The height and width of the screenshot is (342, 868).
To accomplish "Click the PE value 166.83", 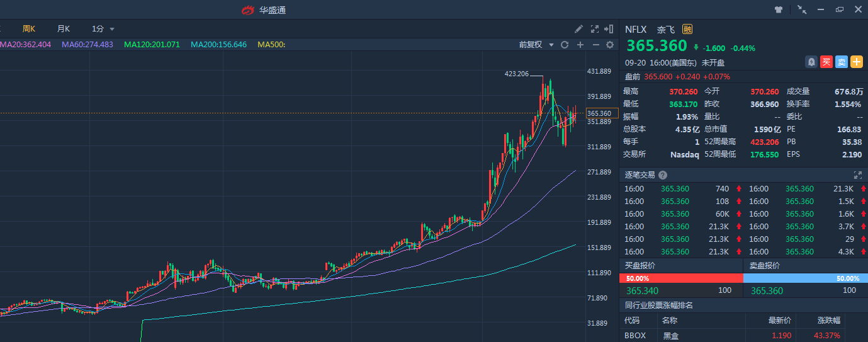I will [850, 129].
